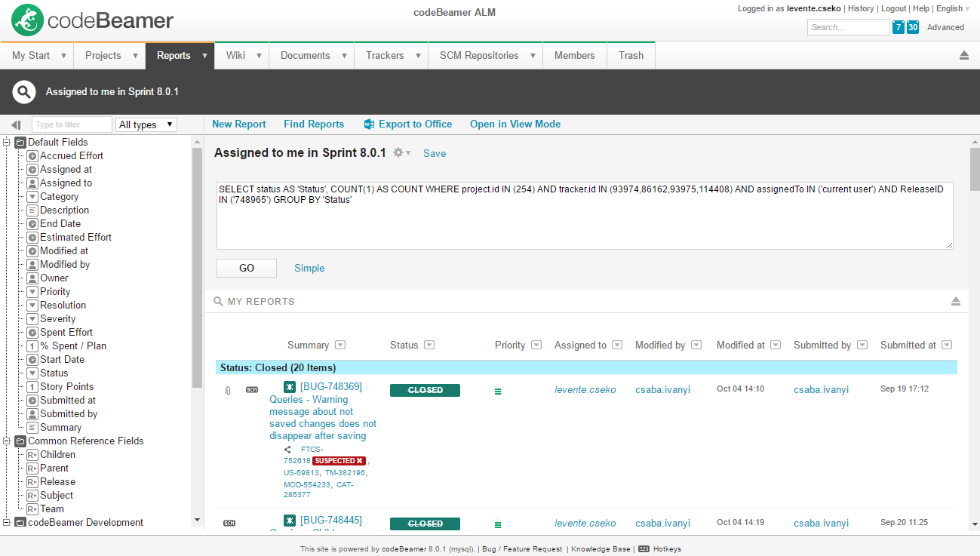The width and height of the screenshot is (980, 556).
Task: Collapse My Reports section arrow icon
Action: [956, 302]
